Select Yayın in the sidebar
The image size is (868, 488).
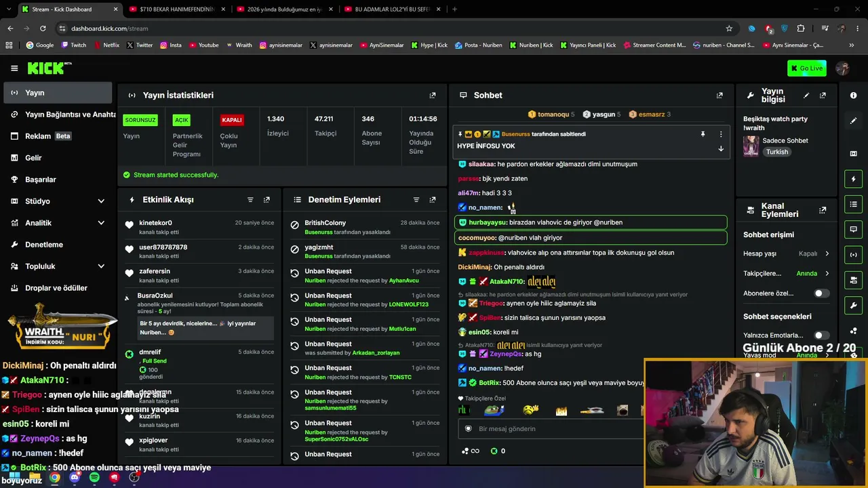click(x=58, y=93)
